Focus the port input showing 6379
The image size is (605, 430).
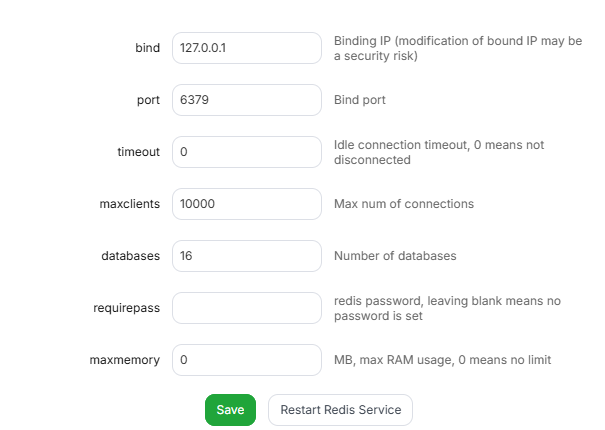[246, 100]
